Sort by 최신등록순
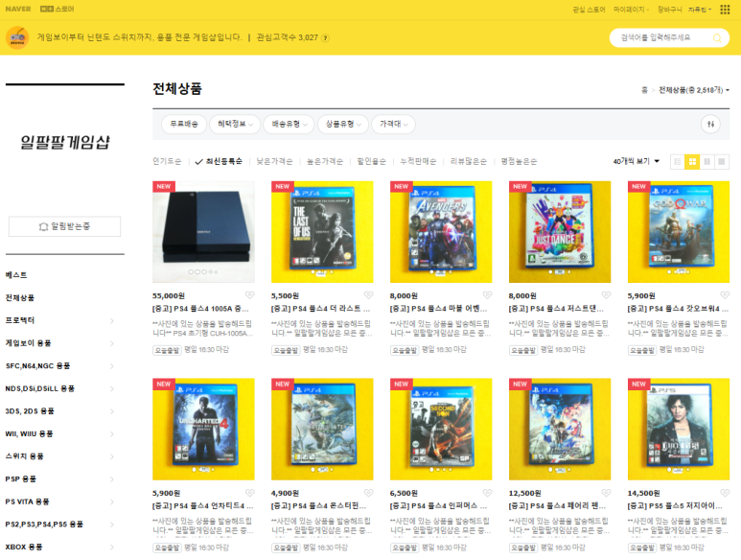 [219, 162]
